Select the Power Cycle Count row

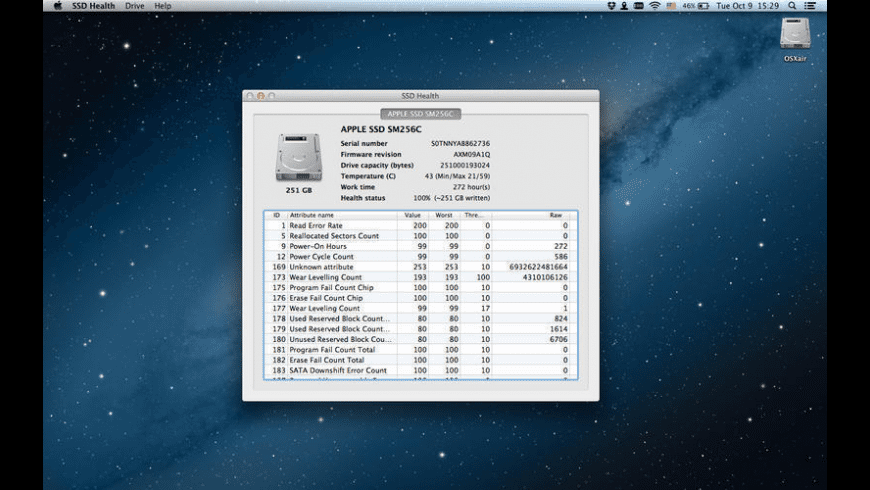coord(421,257)
